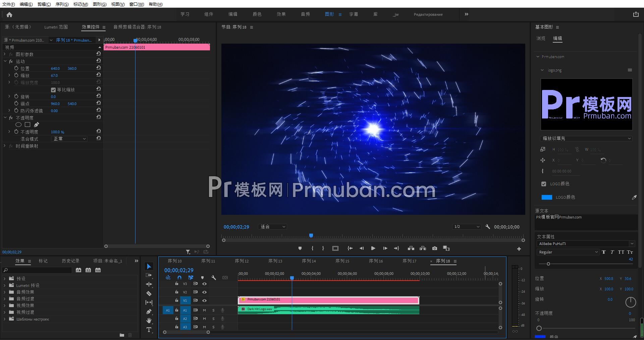
Task: Collapse the logo.png item in Essential Graphics
Action: (x=542, y=70)
